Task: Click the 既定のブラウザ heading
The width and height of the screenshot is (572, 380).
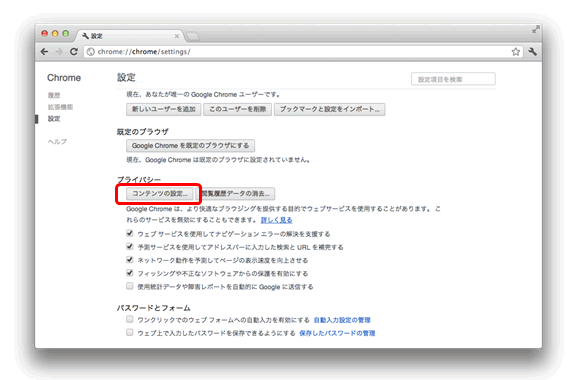Action: (x=143, y=132)
